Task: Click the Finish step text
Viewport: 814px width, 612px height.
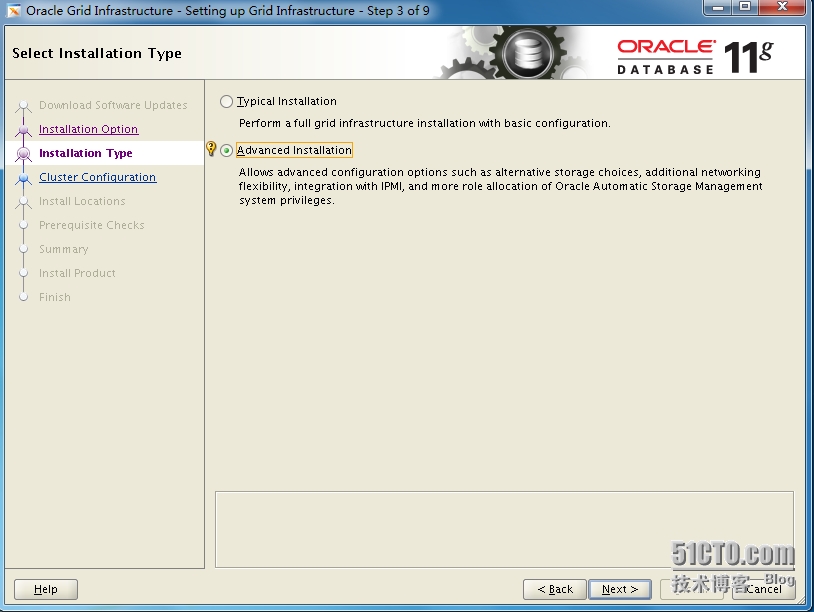Action: pos(55,297)
